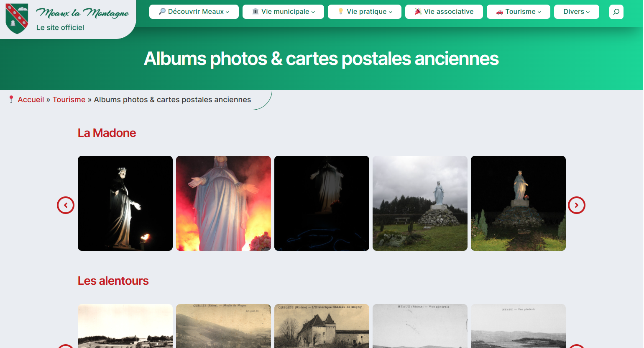Click the Meaux la Montagne coat of arms logo
Image resolution: width=644 pixels, height=348 pixels.
tap(17, 18)
